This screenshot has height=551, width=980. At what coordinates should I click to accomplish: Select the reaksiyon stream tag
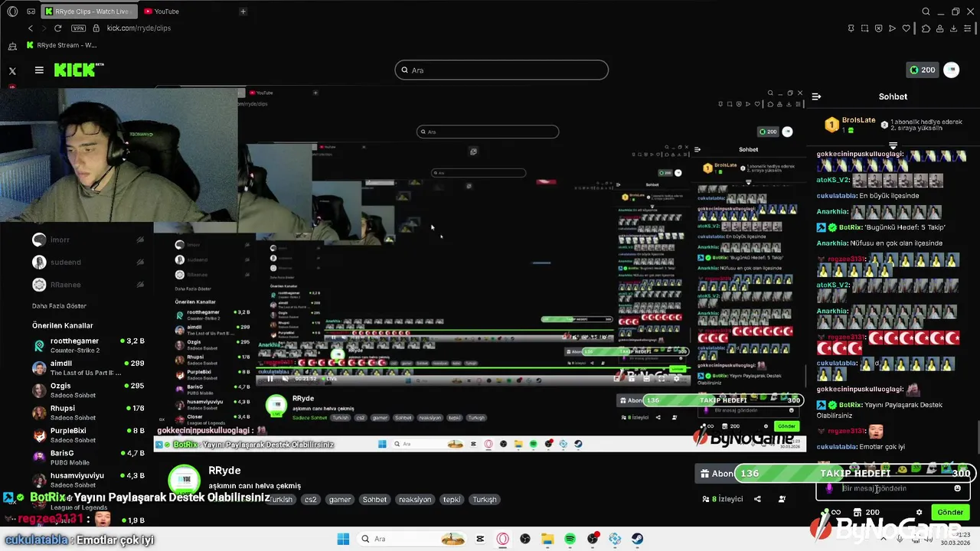[x=416, y=500]
